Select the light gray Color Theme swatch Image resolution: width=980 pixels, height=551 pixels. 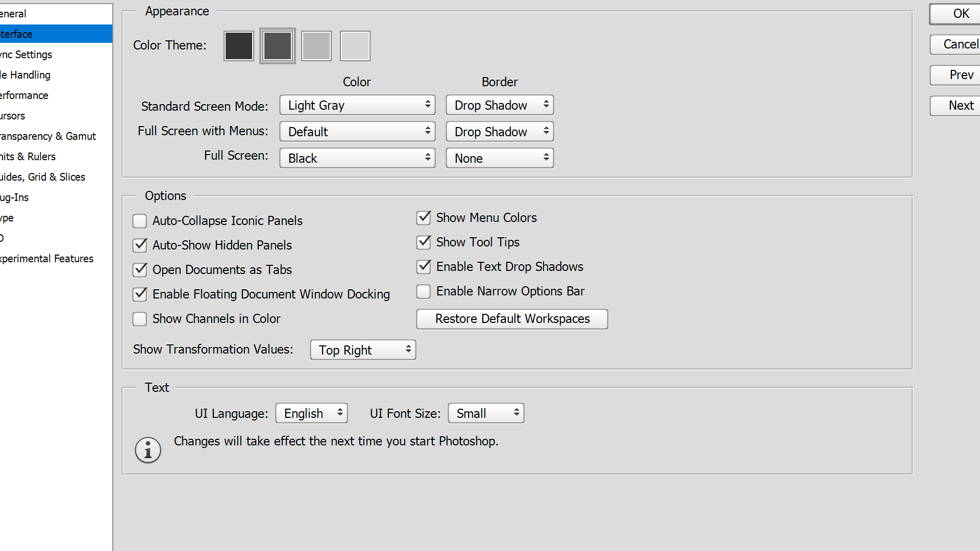[x=316, y=45]
